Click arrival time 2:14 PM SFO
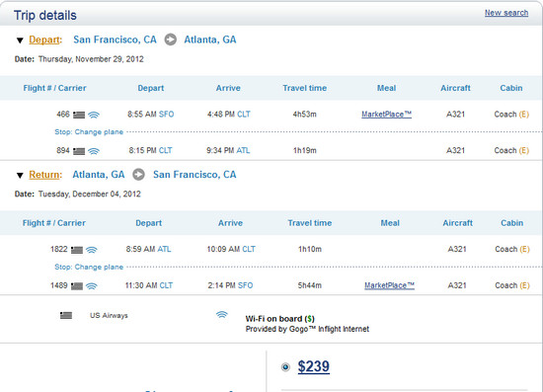 (230, 285)
